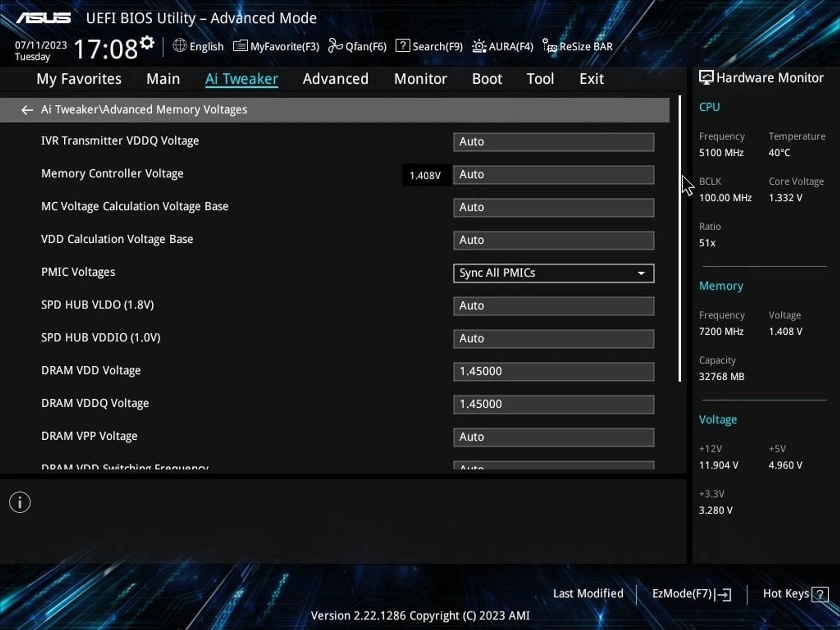Open the My Favorites tab

pyautogui.click(x=79, y=79)
